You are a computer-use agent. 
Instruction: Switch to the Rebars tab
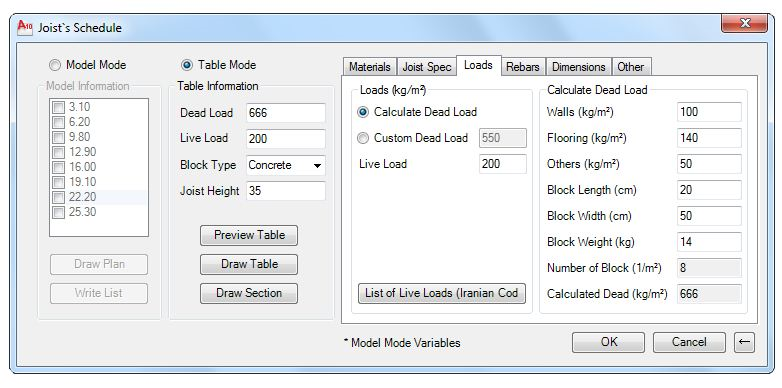click(523, 67)
